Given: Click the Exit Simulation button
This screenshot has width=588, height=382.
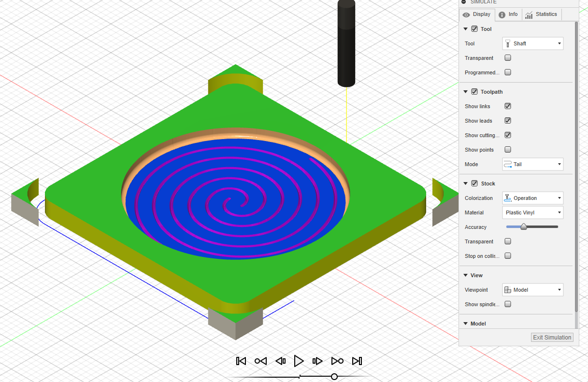Looking at the screenshot, I should click(x=552, y=337).
